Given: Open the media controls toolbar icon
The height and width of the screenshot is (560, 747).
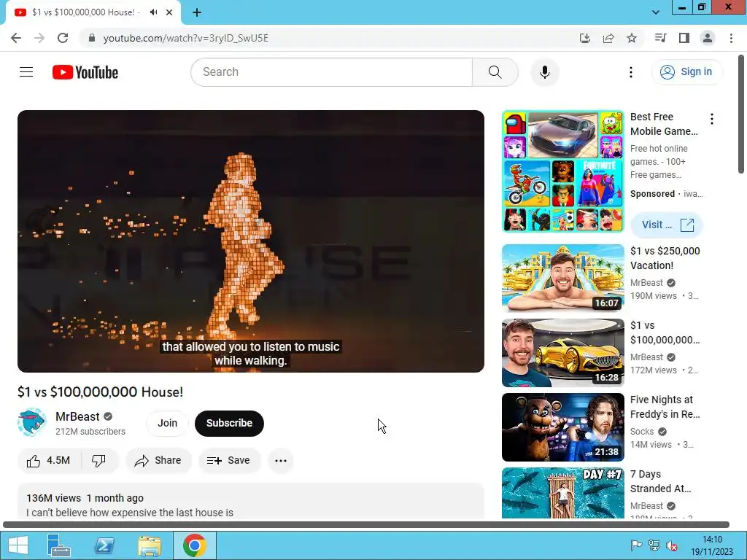Looking at the screenshot, I should point(660,38).
